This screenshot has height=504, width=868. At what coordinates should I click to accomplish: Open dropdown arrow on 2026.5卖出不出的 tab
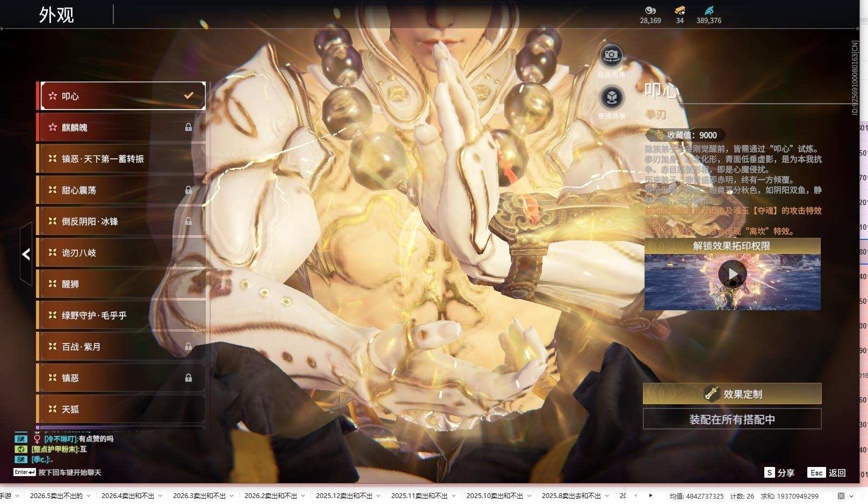coord(89,496)
